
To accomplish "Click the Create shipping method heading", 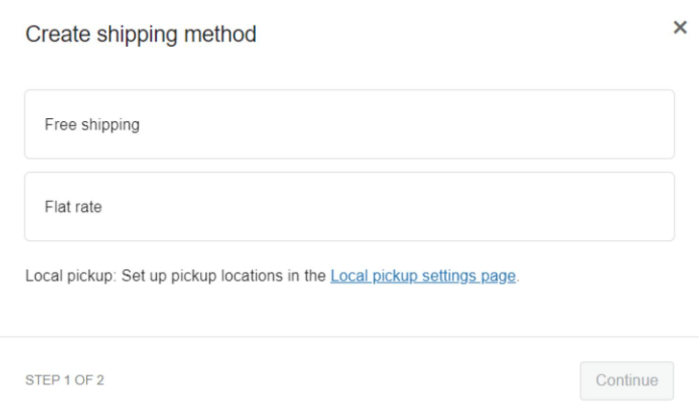I will tap(141, 35).
